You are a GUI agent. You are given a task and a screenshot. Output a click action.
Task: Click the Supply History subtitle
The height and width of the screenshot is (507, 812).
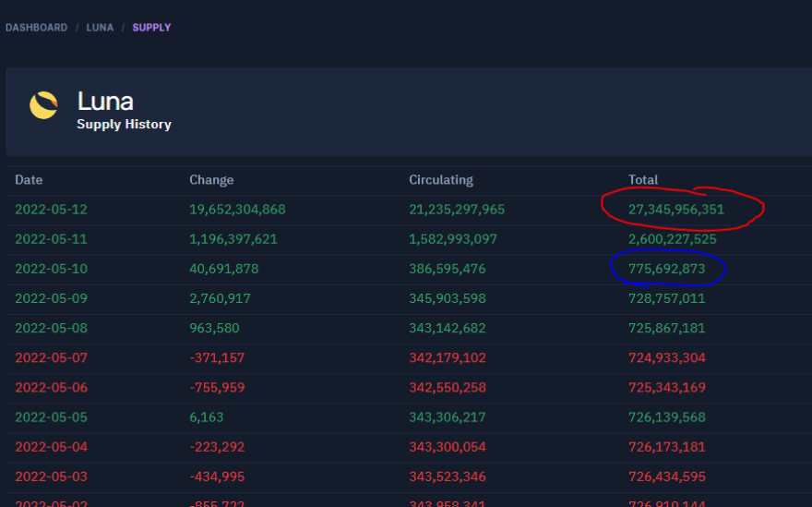[x=124, y=125]
